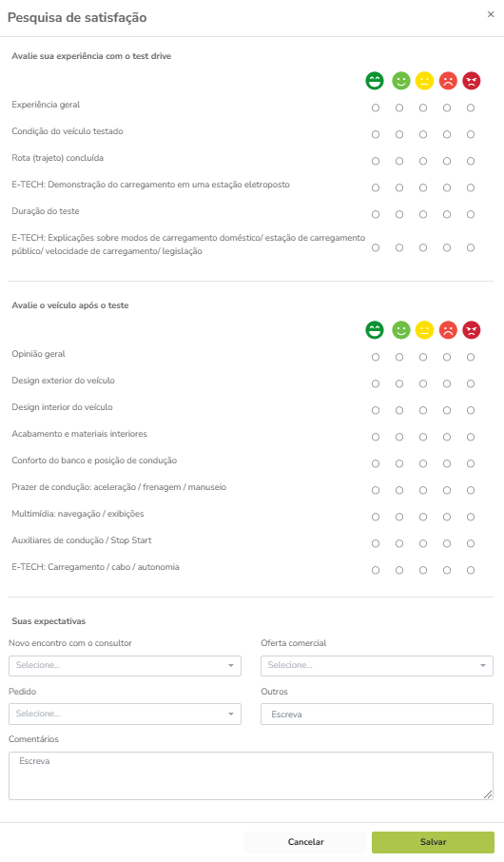Image resolution: width=504 pixels, height=862 pixels.
Task: Rate Experiência geral with the best rating radio
Action: (376, 108)
